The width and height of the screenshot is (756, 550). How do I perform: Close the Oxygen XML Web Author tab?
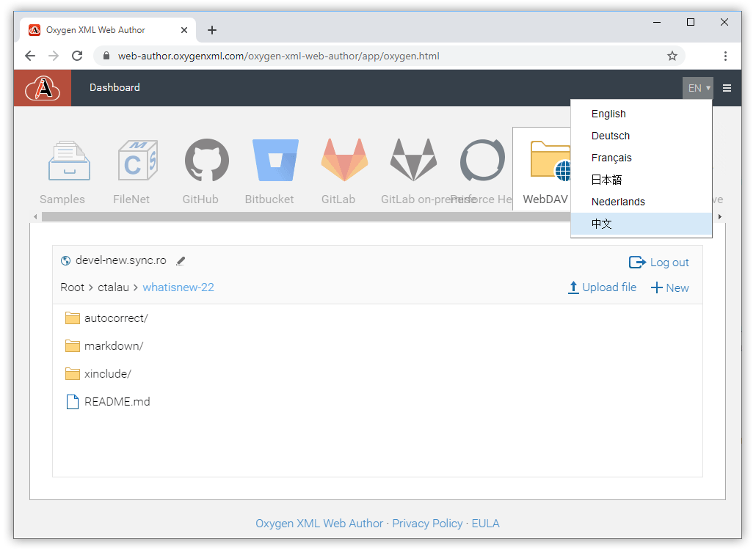183,30
